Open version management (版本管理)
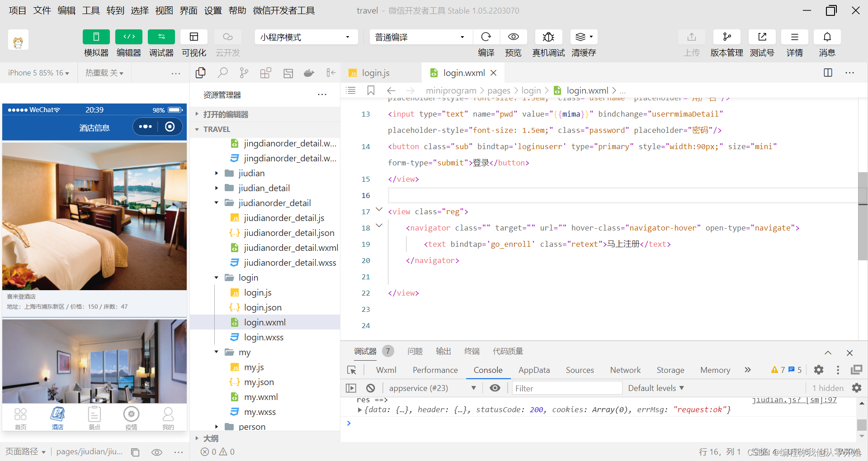868x461 pixels. point(727,37)
